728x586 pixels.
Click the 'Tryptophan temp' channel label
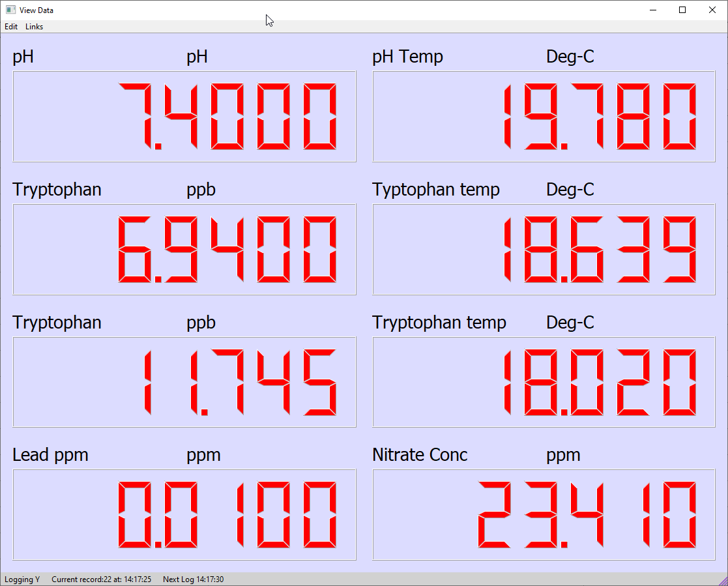coord(439,322)
